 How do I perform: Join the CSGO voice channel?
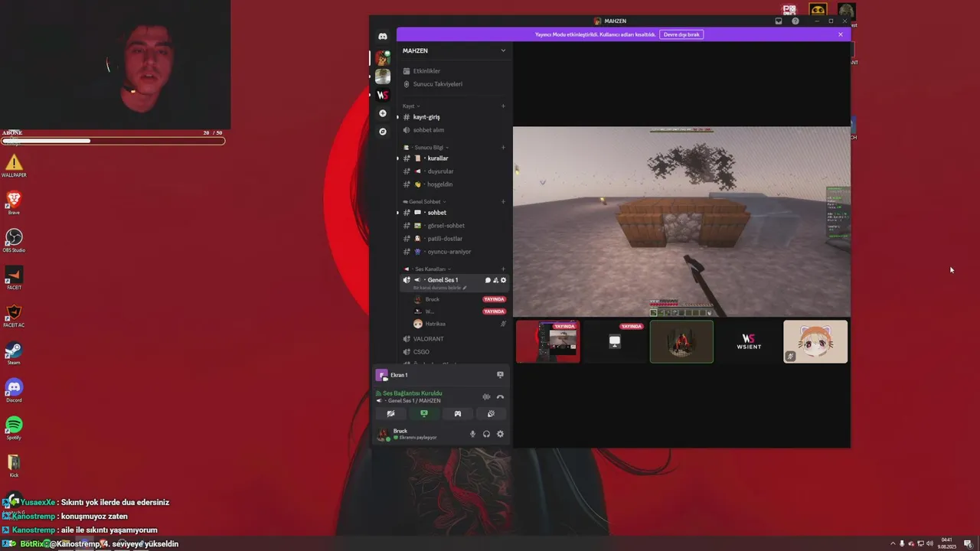(x=454, y=352)
